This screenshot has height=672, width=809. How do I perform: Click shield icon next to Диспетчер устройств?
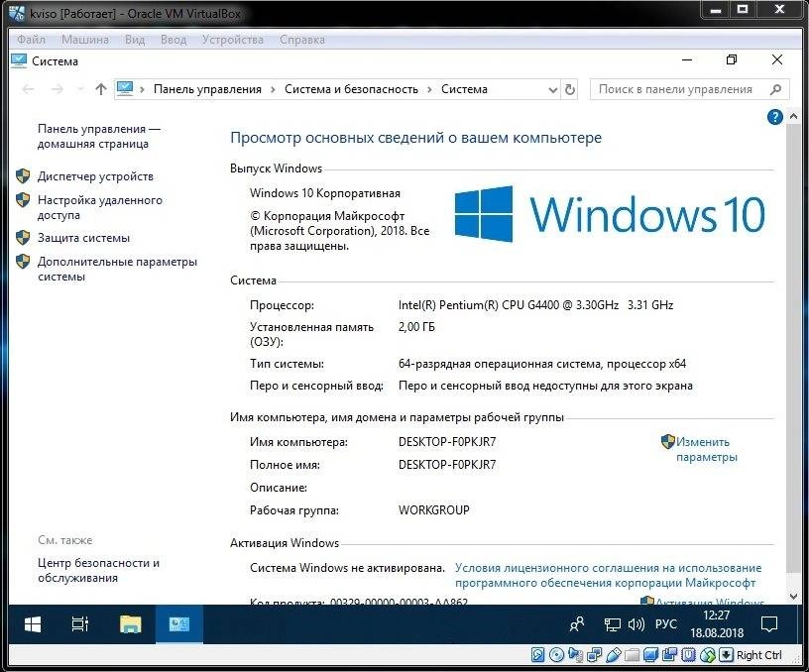click(23, 175)
